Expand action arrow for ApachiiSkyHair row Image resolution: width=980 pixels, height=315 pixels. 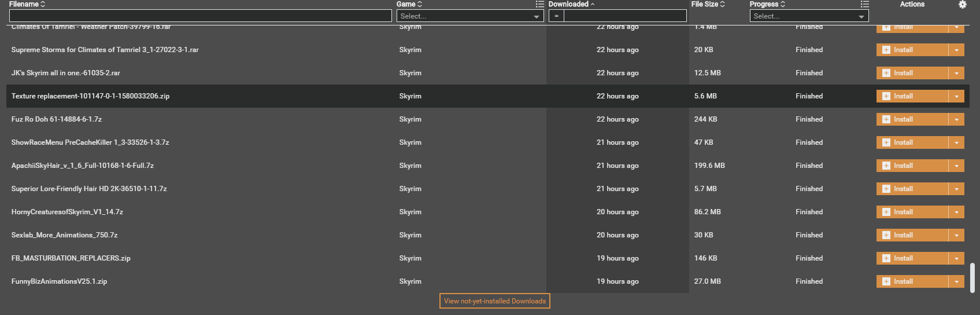point(956,166)
